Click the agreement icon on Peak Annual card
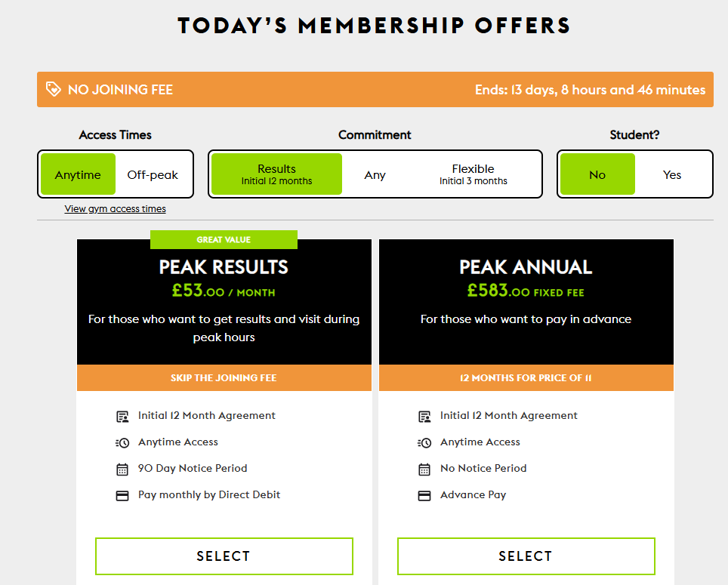Image resolution: width=728 pixels, height=585 pixels. [x=424, y=414]
